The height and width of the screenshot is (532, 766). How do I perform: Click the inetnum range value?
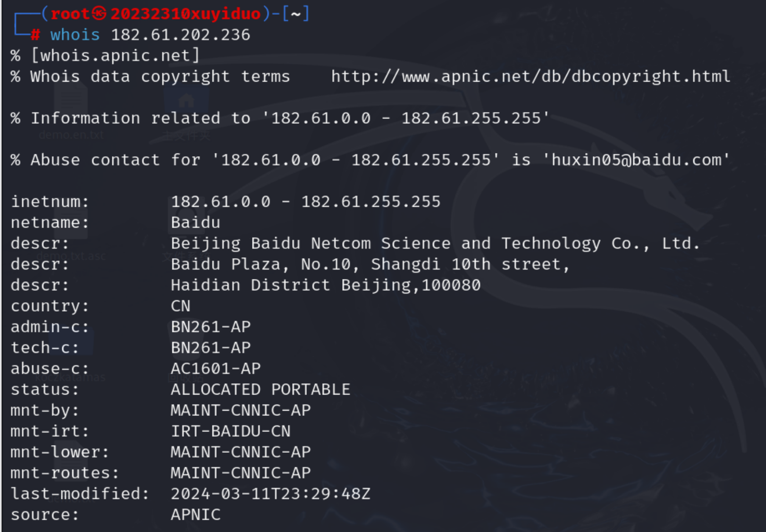coord(305,202)
